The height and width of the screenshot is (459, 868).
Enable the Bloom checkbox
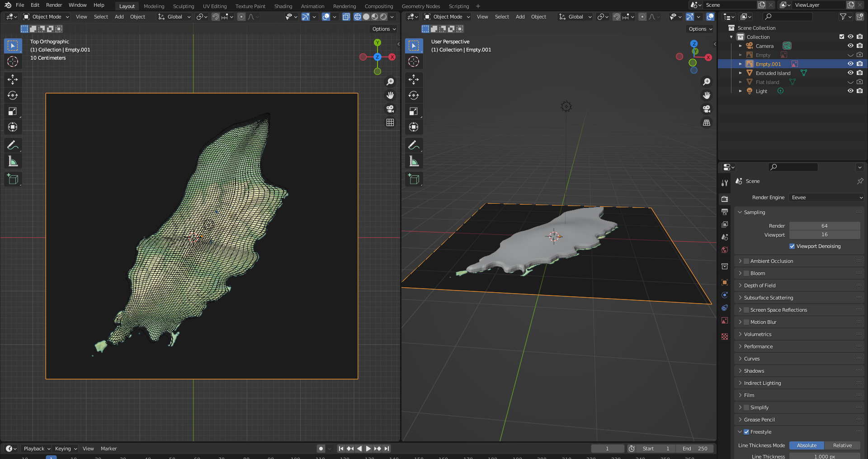click(x=746, y=273)
